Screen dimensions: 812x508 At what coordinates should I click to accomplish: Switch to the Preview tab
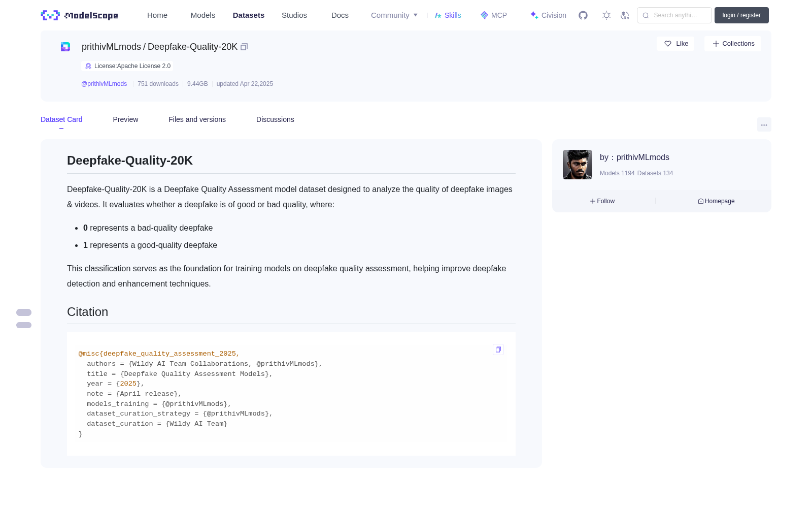point(125,119)
